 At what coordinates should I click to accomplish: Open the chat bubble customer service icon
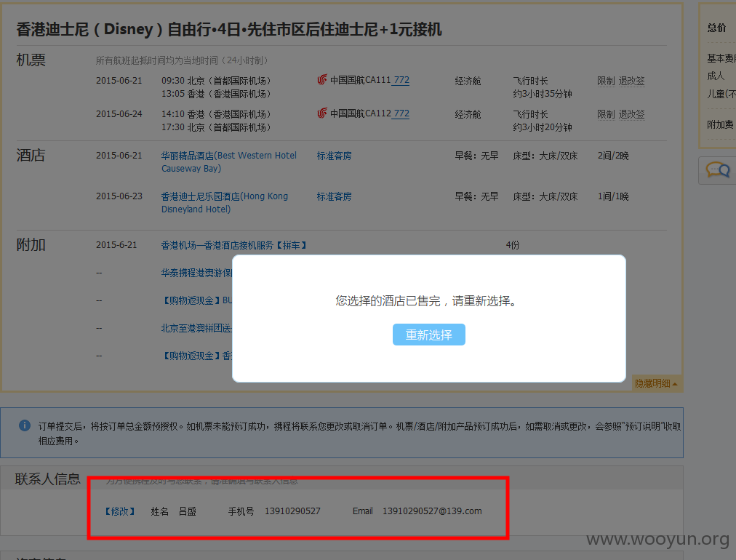click(718, 170)
